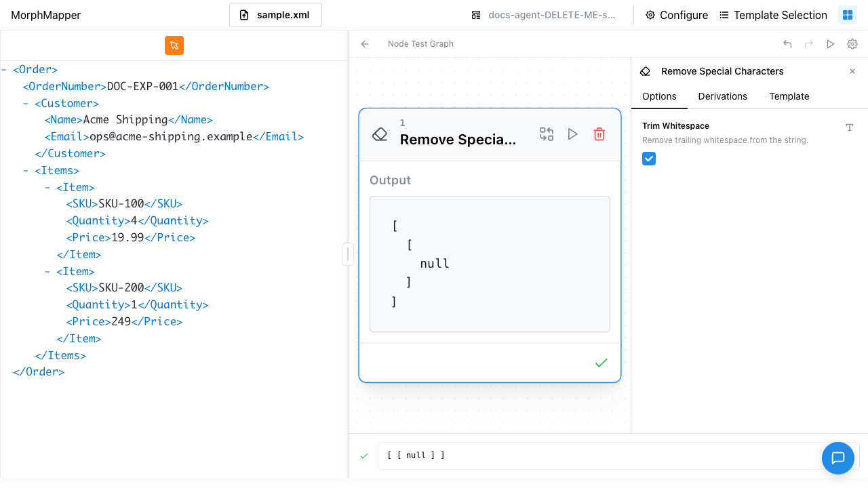
Task: Click the node title Remove Specia...
Action: [x=458, y=140]
